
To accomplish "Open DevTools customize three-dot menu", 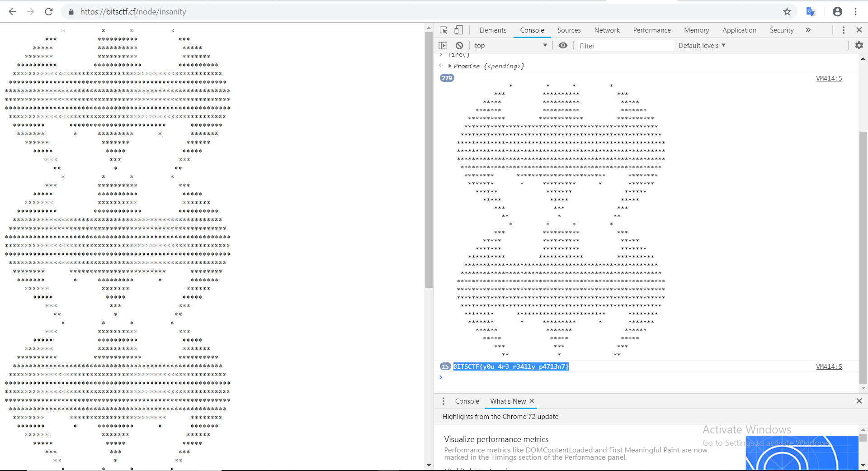I will click(x=843, y=30).
